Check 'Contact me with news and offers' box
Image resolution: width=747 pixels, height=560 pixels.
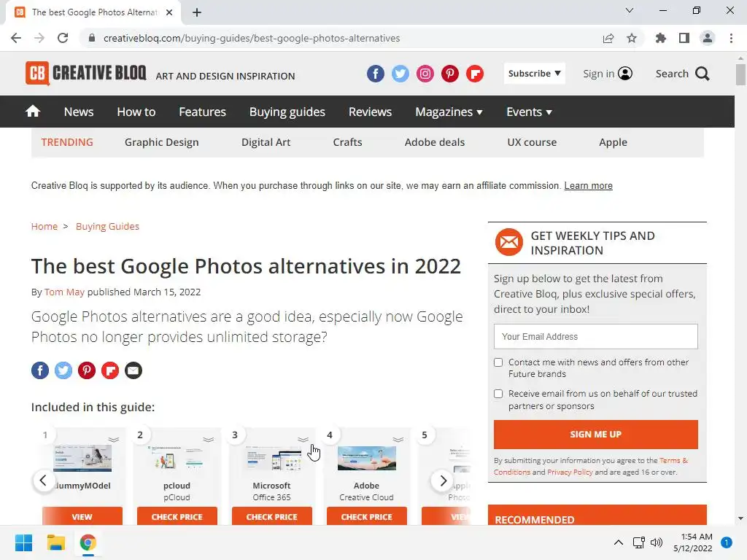(498, 362)
